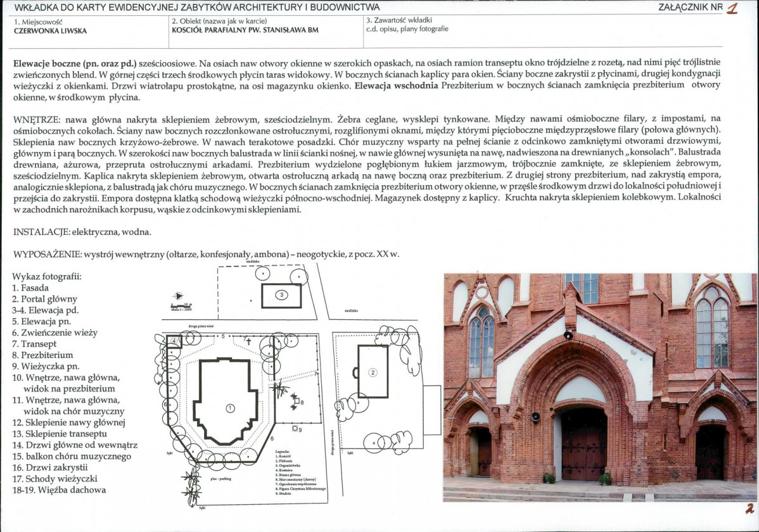Select the circled number 2 inside the plebania outline

click(x=373, y=372)
